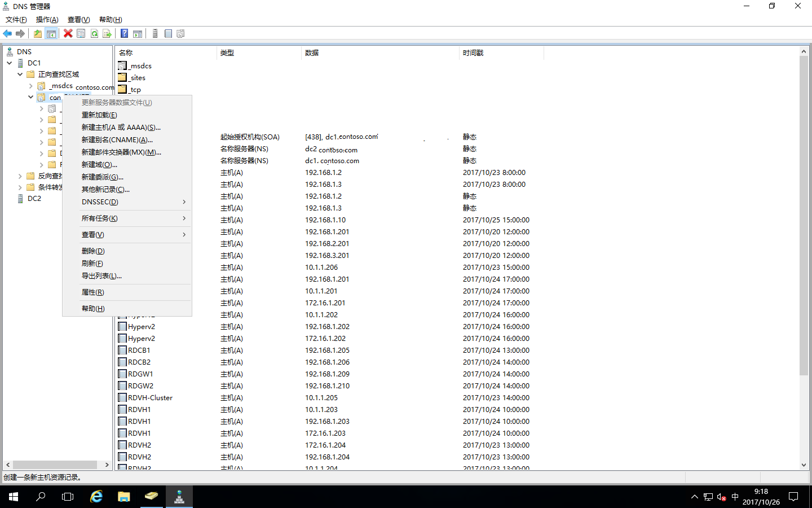
Task: Expand the _msdcs contoso.com zone
Action: (x=30, y=86)
